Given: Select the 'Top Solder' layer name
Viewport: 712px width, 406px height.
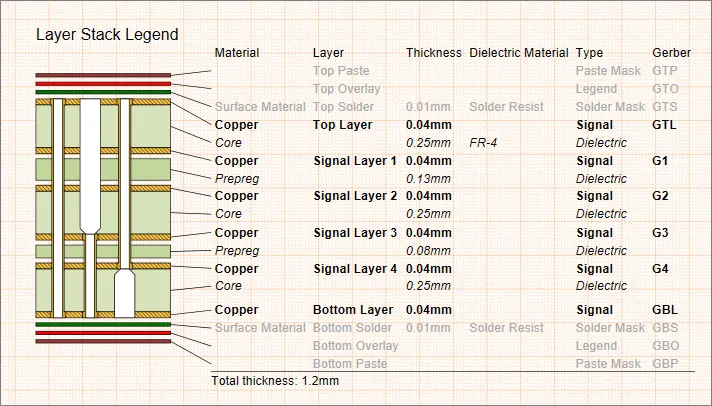Looking at the screenshot, I should coord(343,107).
